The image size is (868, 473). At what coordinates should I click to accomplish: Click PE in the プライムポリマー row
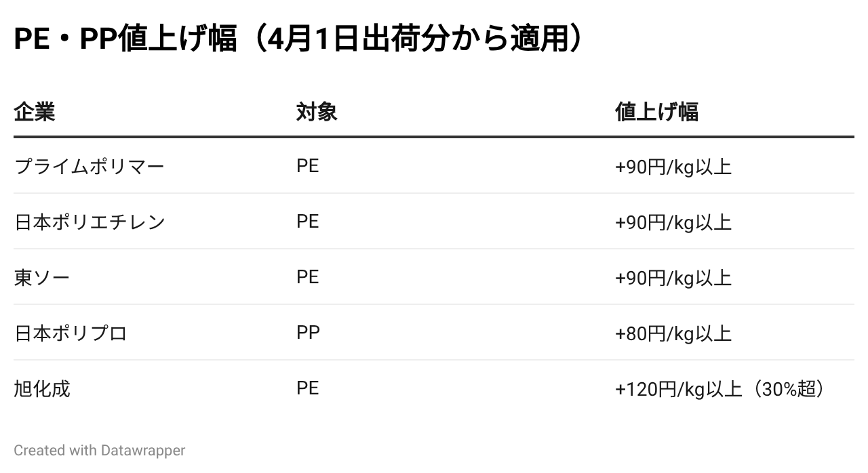(x=307, y=166)
